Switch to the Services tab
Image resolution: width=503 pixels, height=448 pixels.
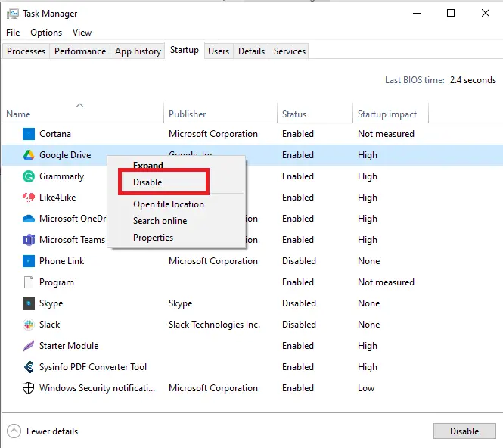pos(290,51)
